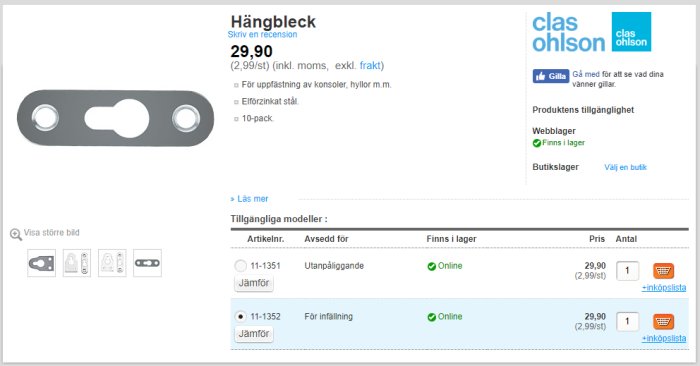Click Pris column header
700x366 pixels.
[597, 239]
